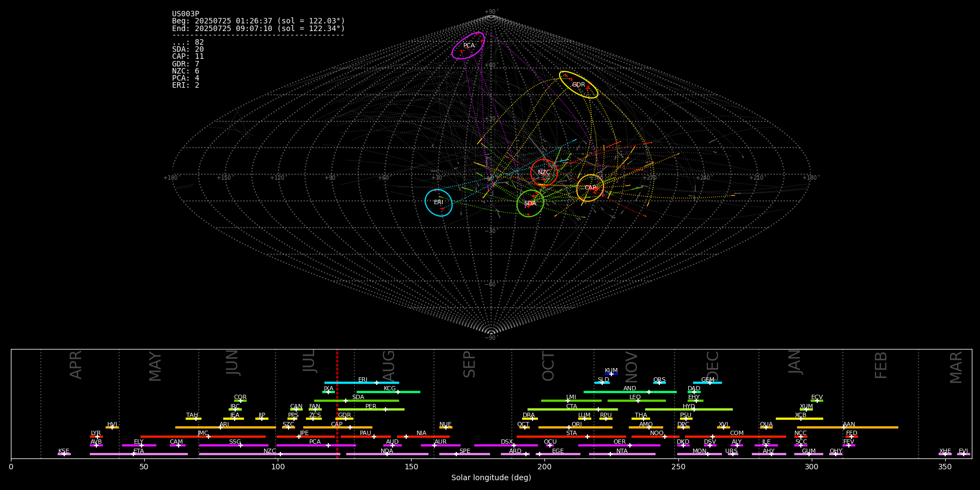Click the +90° label atop the sky map
Screen dimensions: 980x490
491,11
